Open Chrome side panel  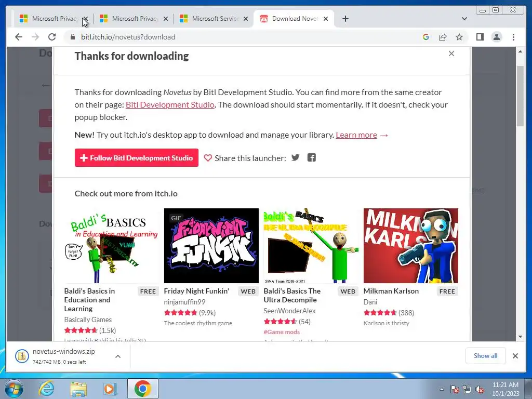(480, 37)
